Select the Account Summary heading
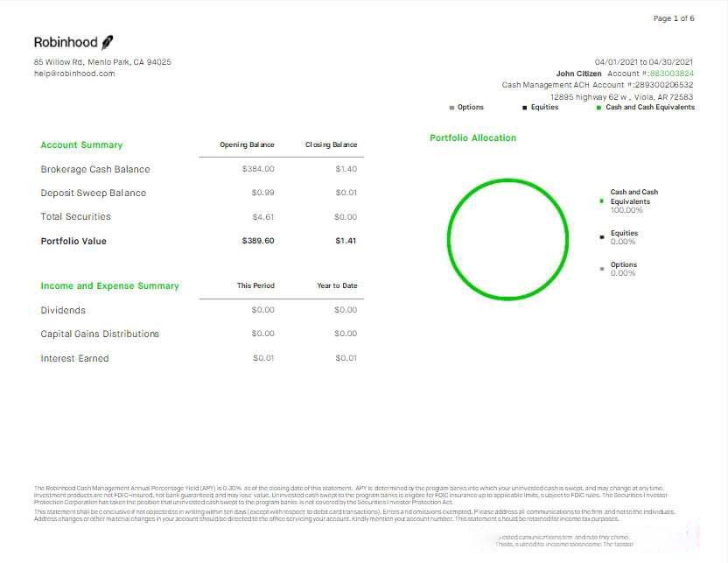728x563 pixels. point(81,145)
